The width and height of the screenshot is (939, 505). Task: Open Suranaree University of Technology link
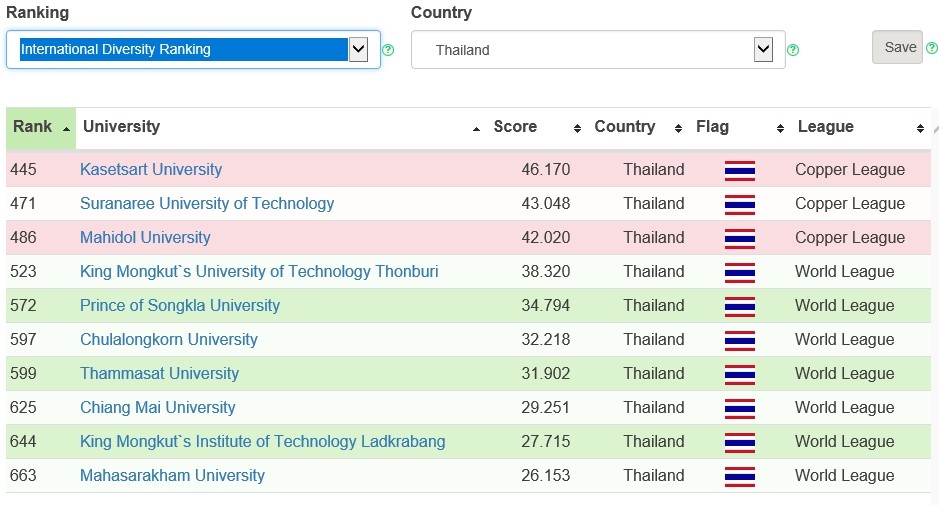click(207, 204)
